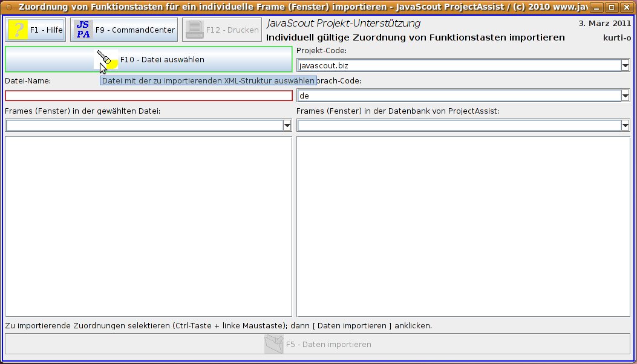637x364 pixels.
Task: Open dropdown for frames in gewählten Datei
Action: (287, 125)
